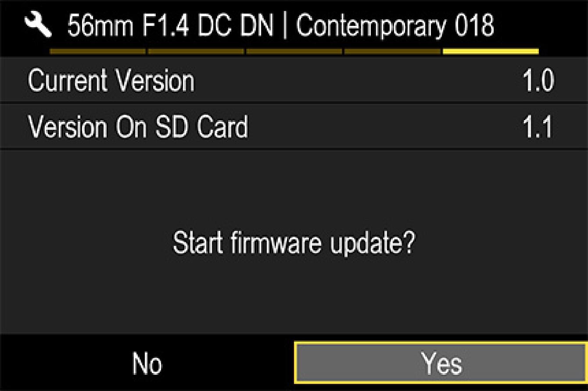588x391 pixels.
Task: Select the highlighted yellow fifth page segment
Action: (491, 51)
